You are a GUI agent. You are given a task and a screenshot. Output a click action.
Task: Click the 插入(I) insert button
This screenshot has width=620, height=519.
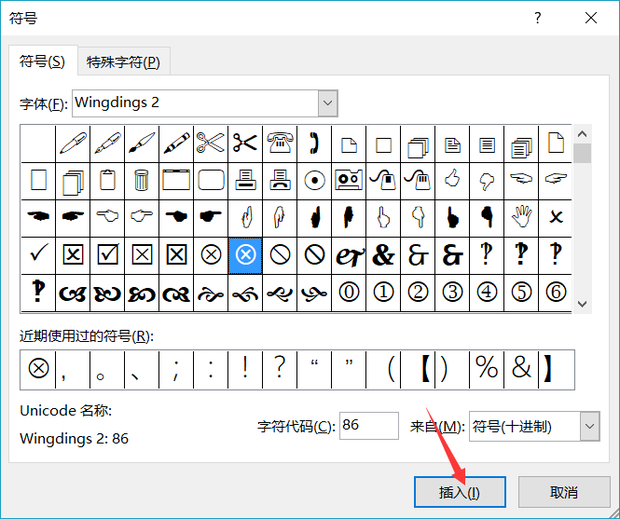[x=460, y=492]
